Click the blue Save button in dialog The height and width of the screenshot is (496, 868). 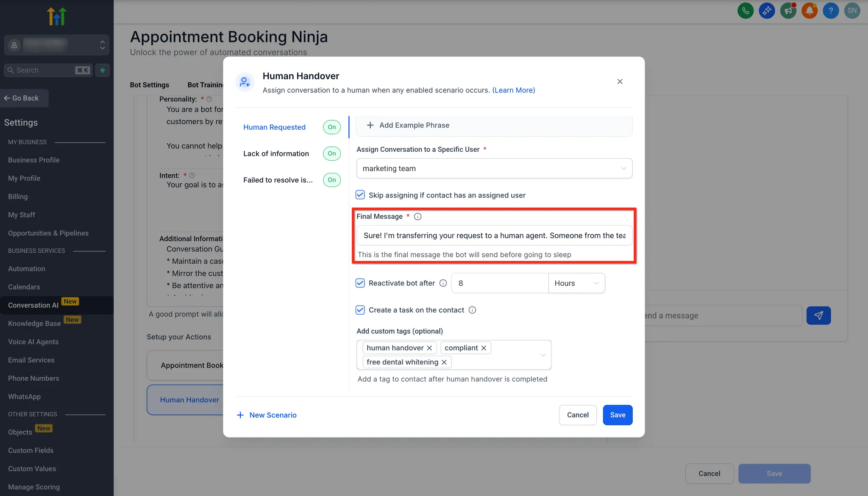point(617,415)
